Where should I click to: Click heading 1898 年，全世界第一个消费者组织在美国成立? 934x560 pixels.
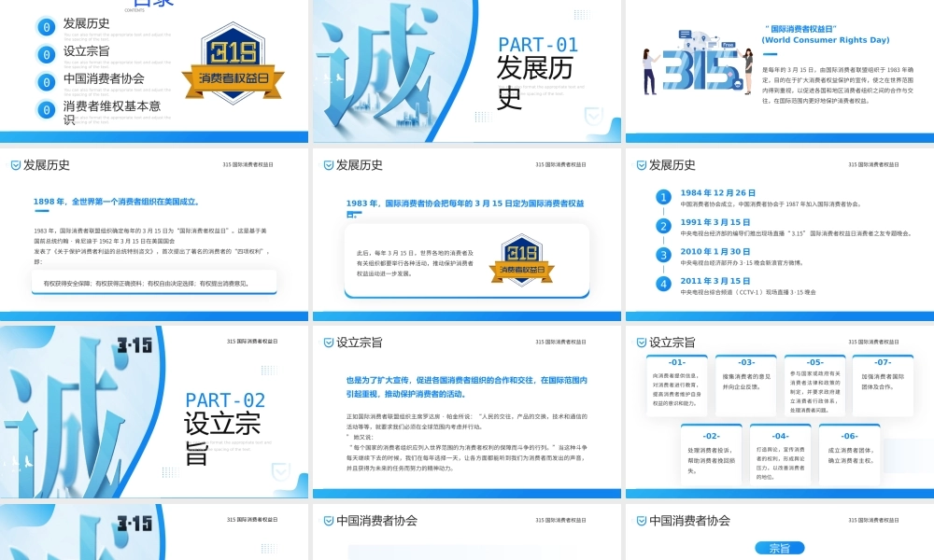116,202
